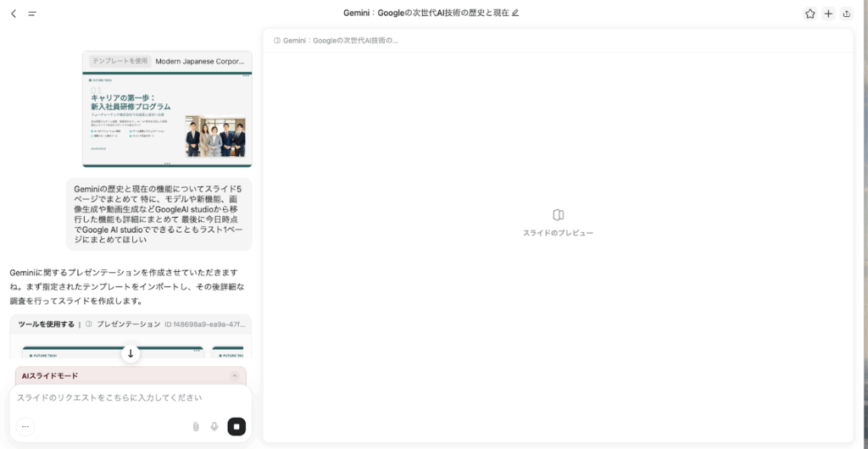Image resolution: width=868 pixels, height=449 pixels.
Task: Star this conversation as a favorite
Action: tap(810, 14)
